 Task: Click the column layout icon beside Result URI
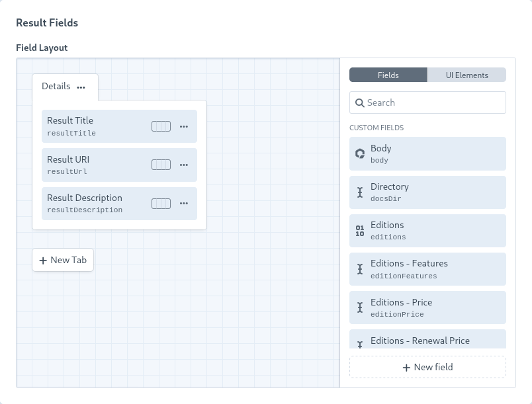[x=161, y=165]
